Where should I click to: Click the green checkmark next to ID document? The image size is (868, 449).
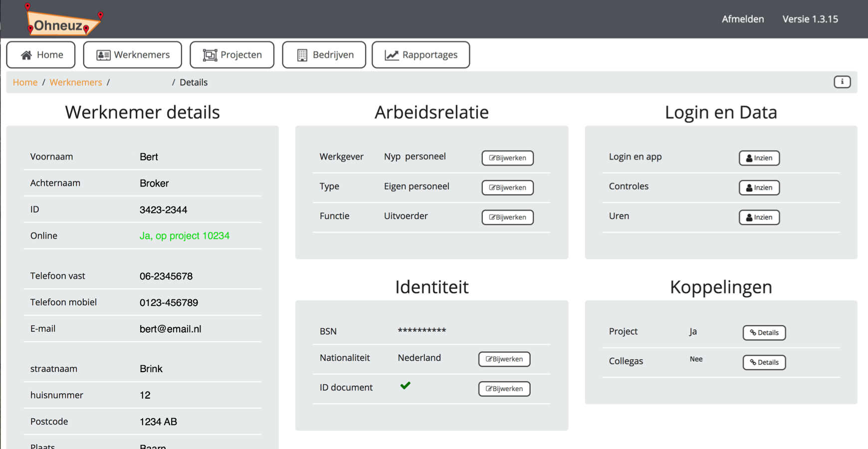[x=406, y=386]
